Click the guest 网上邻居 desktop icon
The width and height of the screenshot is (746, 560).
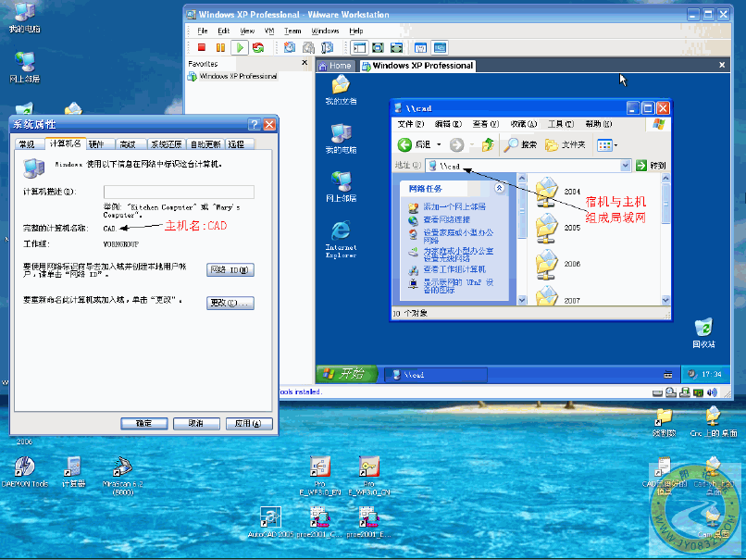tap(342, 186)
